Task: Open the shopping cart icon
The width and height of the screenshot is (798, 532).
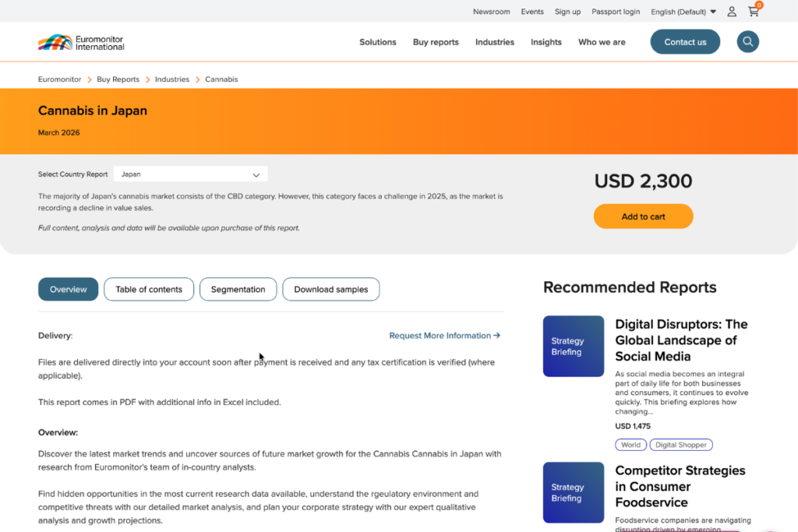Action: (x=754, y=11)
